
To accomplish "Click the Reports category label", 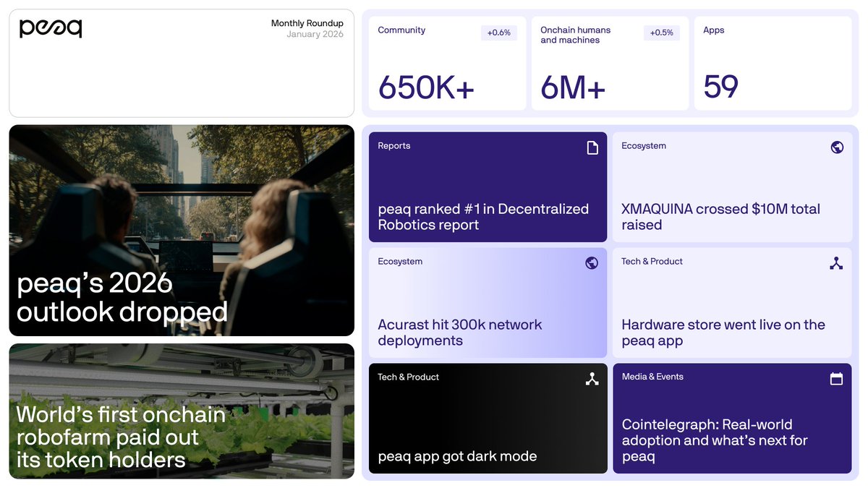I will 394,145.
